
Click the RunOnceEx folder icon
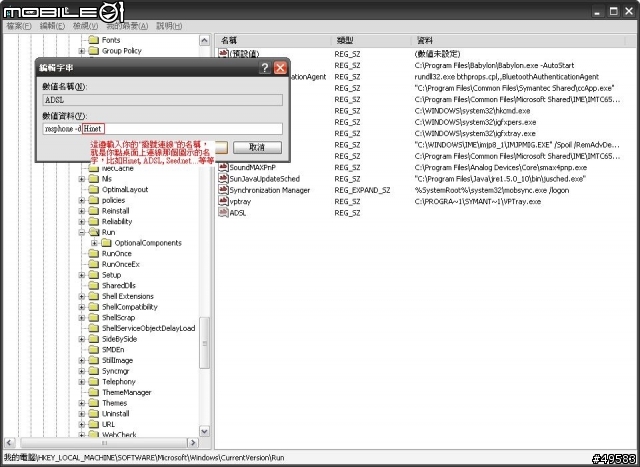coord(94,264)
